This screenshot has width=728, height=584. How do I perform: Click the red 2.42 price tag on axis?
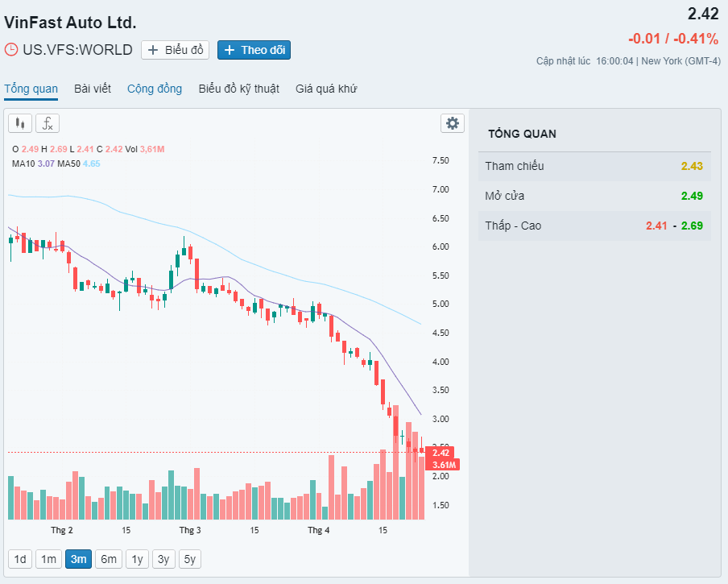(x=440, y=453)
